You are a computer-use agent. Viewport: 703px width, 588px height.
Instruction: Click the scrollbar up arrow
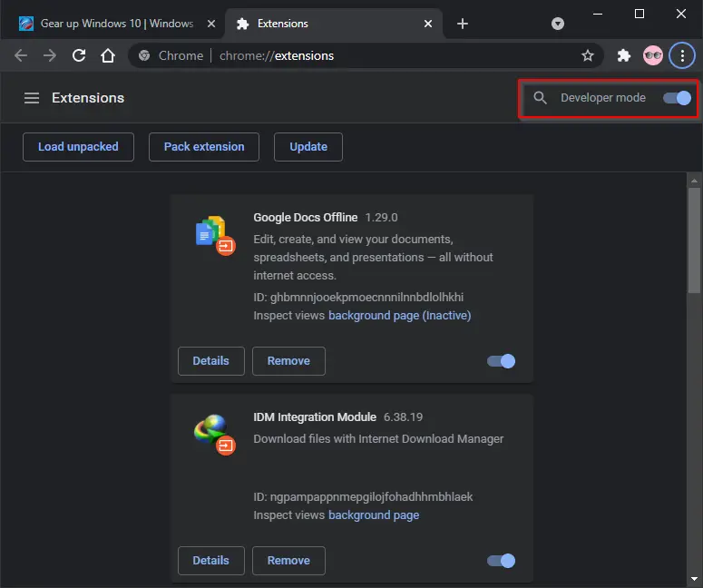[x=694, y=181]
